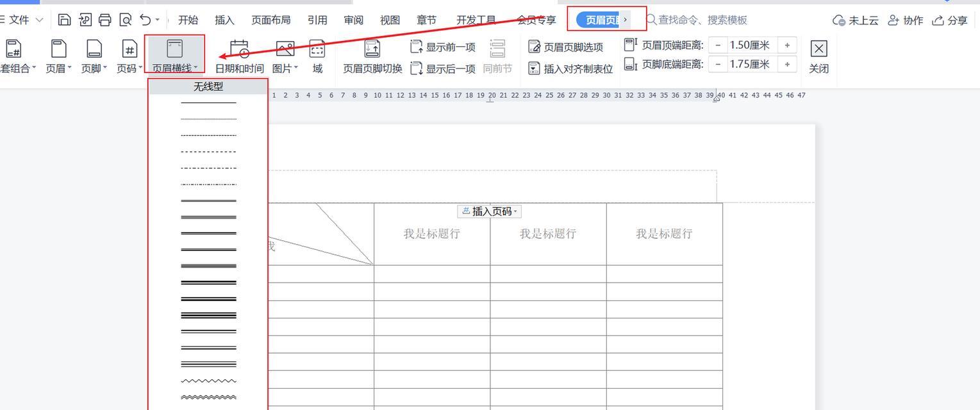Select the 开发工具 tab
This screenshot has width=980, height=410.
pyautogui.click(x=476, y=20)
